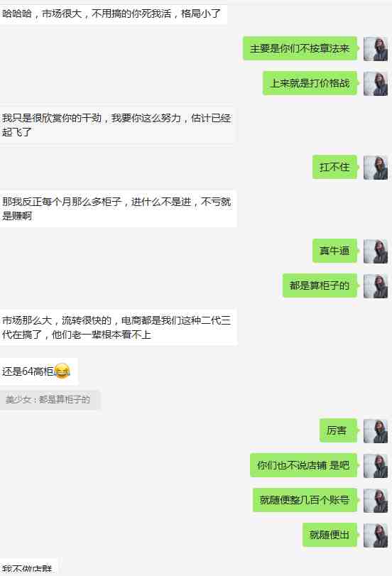Image resolution: width=392 pixels, height=576 pixels.
Task: Select the green '扛不住' bubble
Action: click(x=334, y=167)
